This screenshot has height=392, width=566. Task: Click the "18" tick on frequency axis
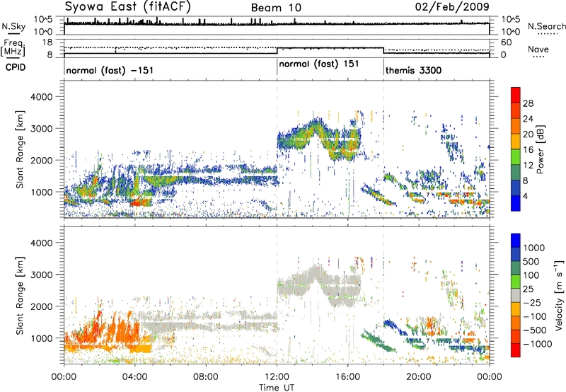tap(47, 42)
